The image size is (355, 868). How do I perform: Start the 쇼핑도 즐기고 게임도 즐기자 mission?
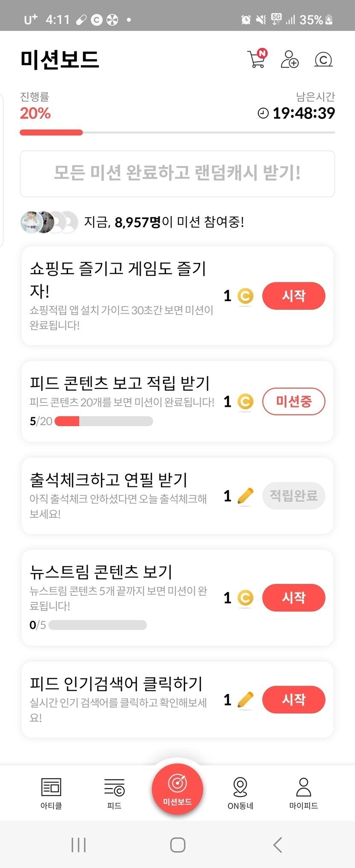coord(293,296)
